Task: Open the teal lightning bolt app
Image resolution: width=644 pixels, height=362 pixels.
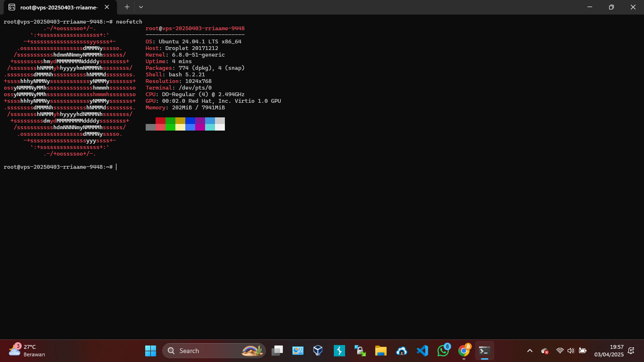Action: click(x=339, y=351)
